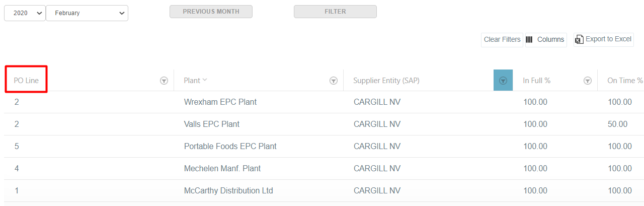Select the McCarthy Distribution Ltd row

(228, 191)
